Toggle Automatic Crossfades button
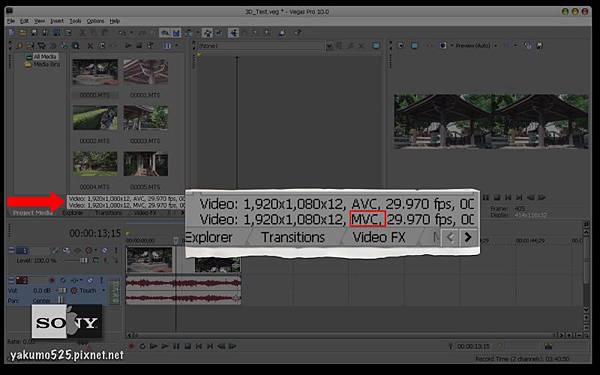The height and width of the screenshot is (375, 600). (176, 33)
